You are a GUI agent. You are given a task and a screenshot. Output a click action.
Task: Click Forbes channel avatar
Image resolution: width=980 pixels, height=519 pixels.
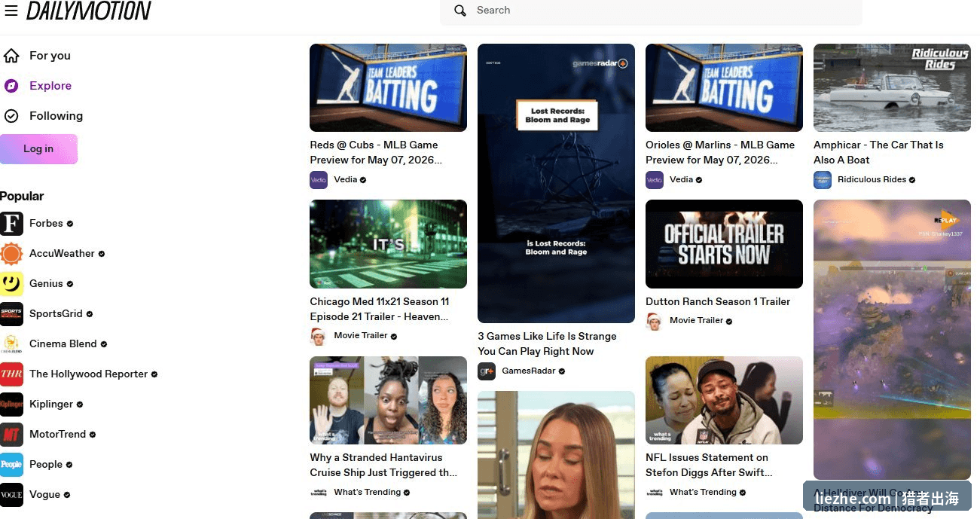pyautogui.click(x=11, y=224)
